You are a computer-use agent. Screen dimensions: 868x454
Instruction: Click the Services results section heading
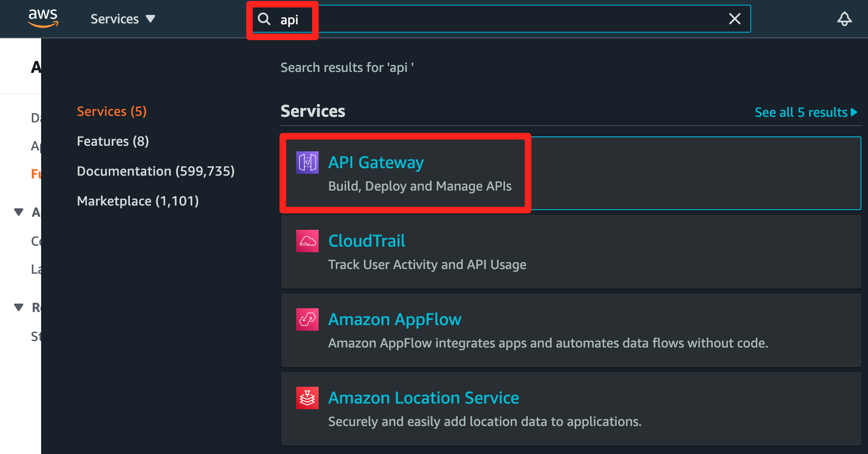point(313,111)
